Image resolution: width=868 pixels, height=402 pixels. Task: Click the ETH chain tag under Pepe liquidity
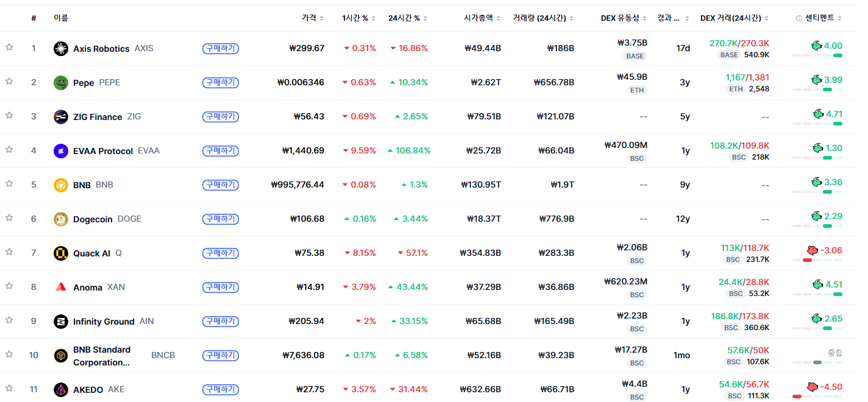click(637, 90)
